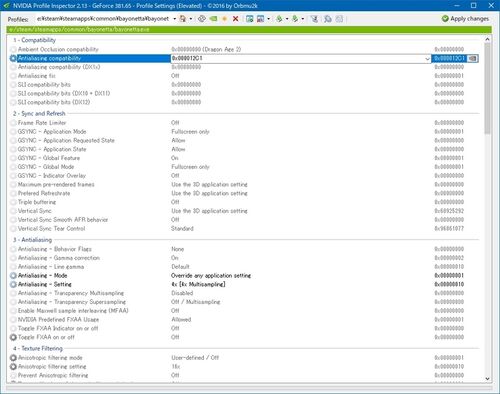This screenshot has width=500, height=394.
Task: Click Apply changes button
Action: pyautogui.click(x=465, y=19)
